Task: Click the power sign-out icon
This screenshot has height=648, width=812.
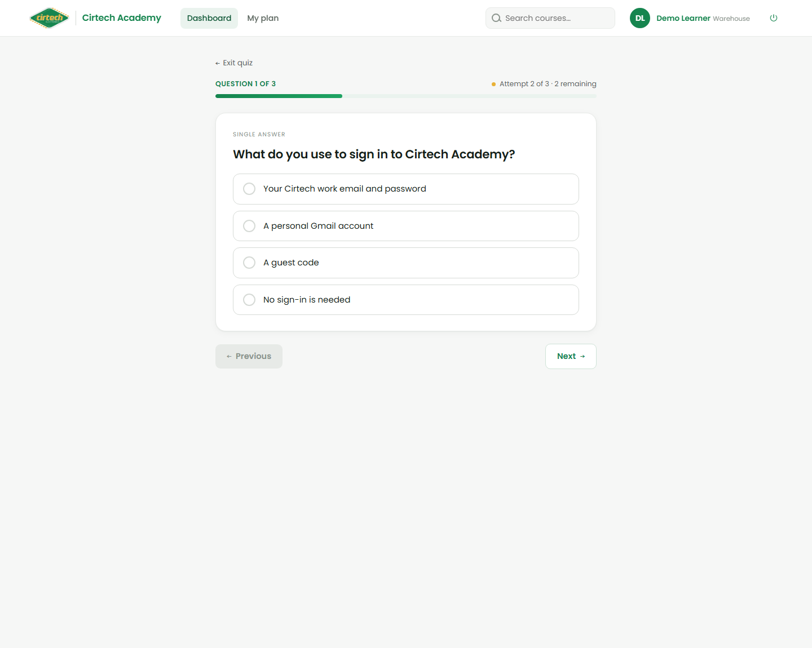Action: 774,18
